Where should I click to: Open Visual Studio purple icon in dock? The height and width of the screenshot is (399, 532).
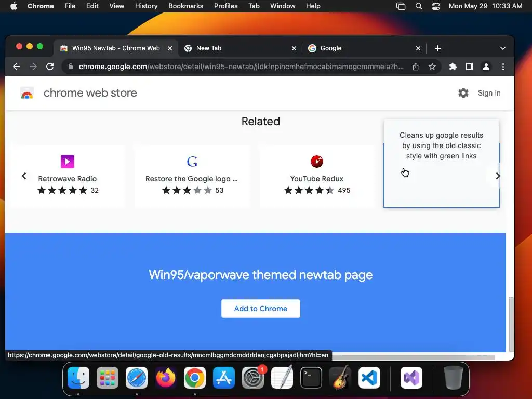pyautogui.click(x=411, y=378)
